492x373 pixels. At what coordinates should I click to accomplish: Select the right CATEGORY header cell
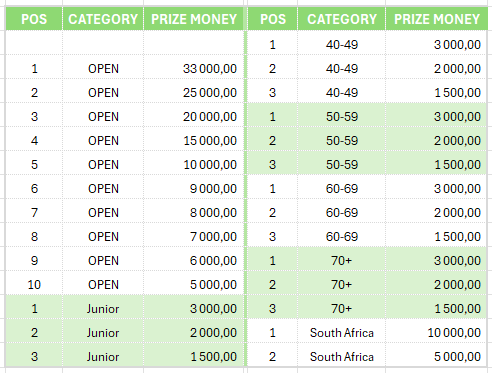coord(342,19)
